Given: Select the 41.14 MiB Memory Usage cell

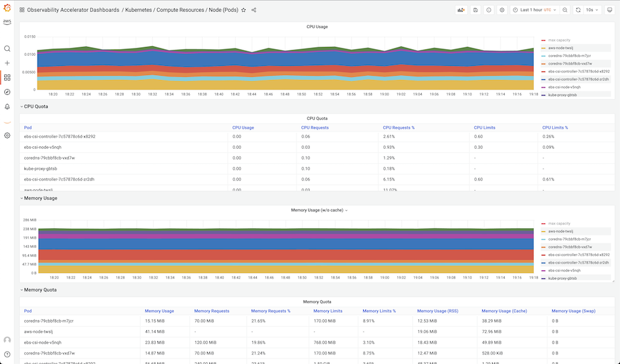Looking at the screenshot, I should click(x=154, y=332).
